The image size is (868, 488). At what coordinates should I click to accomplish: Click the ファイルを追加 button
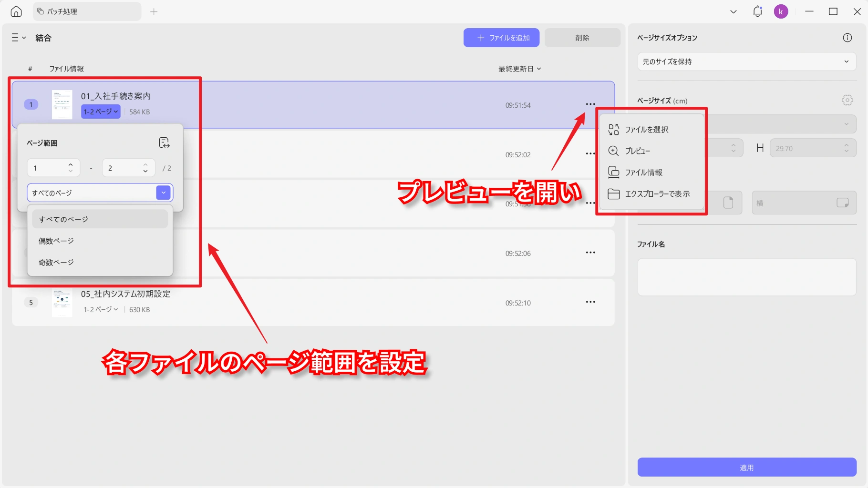(501, 38)
